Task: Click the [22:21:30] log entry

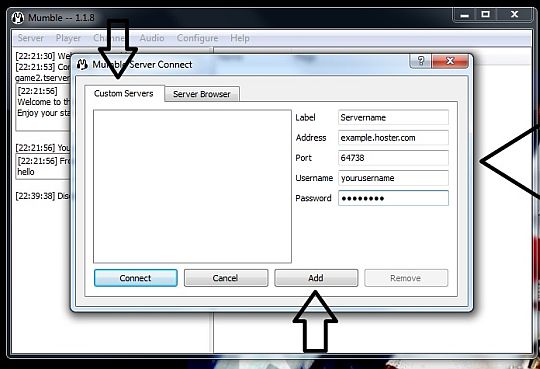Action: 43,56
